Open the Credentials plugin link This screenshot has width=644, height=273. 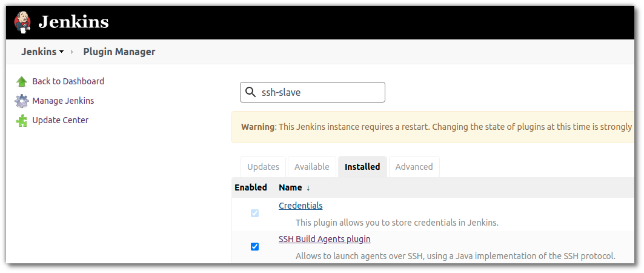[300, 206]
